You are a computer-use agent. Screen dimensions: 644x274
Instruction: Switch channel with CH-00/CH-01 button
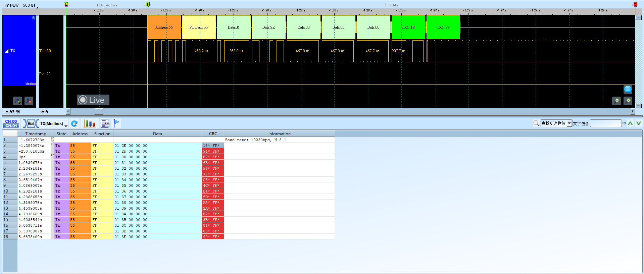pyautogui.click(x=11, y=123)
